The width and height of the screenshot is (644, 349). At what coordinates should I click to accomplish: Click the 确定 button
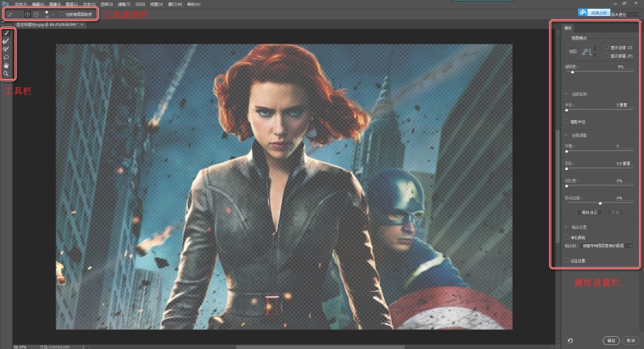[610, 340]
